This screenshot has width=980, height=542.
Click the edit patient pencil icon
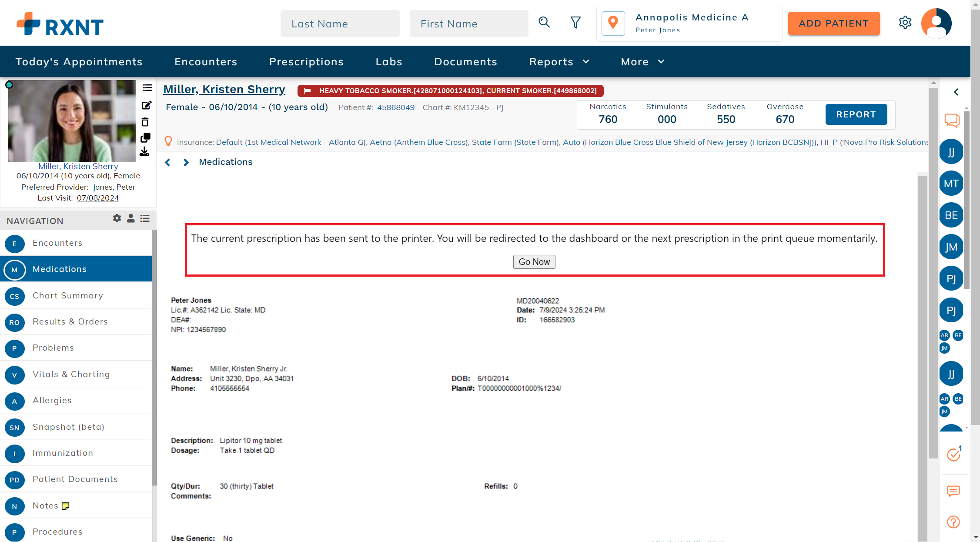click(x=147, y=105)
